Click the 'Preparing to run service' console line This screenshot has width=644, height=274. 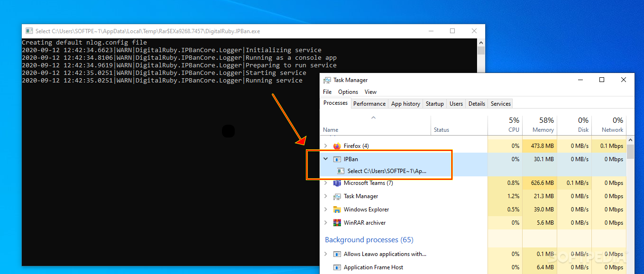click(x=179, y=65)
